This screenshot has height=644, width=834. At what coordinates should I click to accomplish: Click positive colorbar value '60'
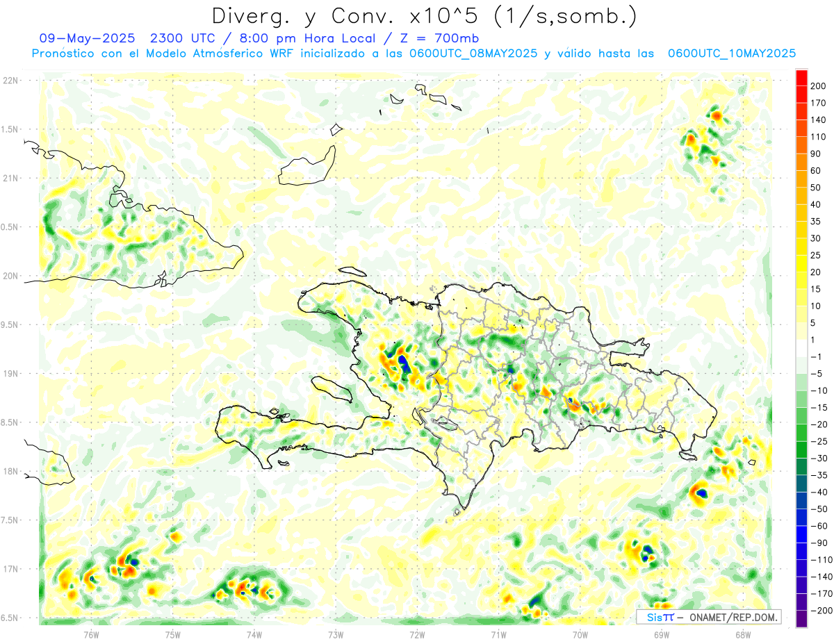[816, 171]
